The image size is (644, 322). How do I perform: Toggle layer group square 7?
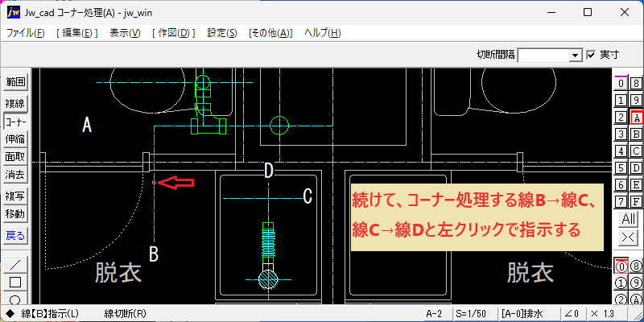[621, 202]
